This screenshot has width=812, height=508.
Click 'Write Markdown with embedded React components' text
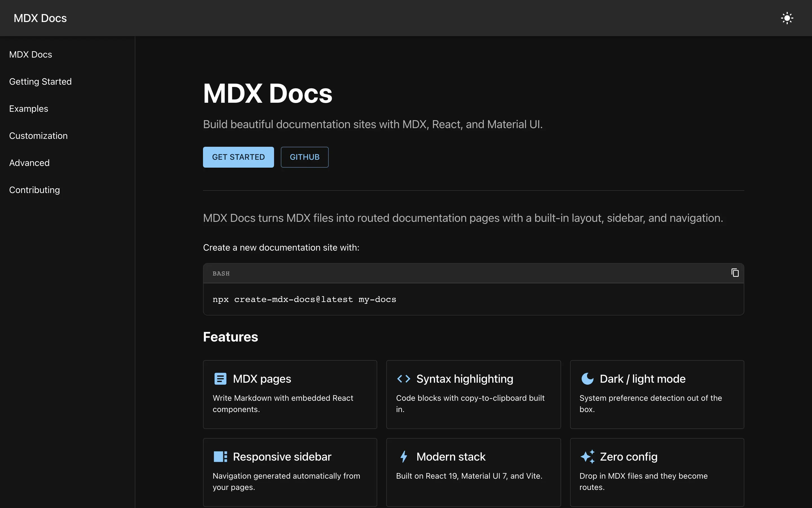(283, 404)
